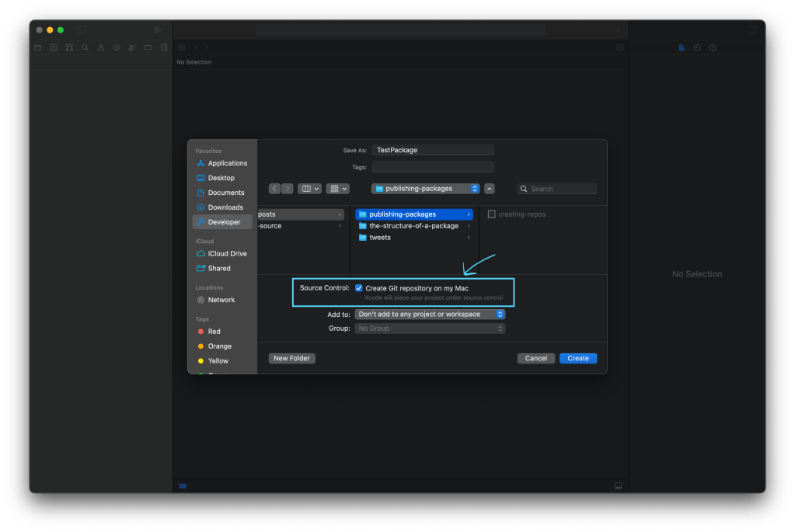Click the Save As name field

[x=432, y=150]
